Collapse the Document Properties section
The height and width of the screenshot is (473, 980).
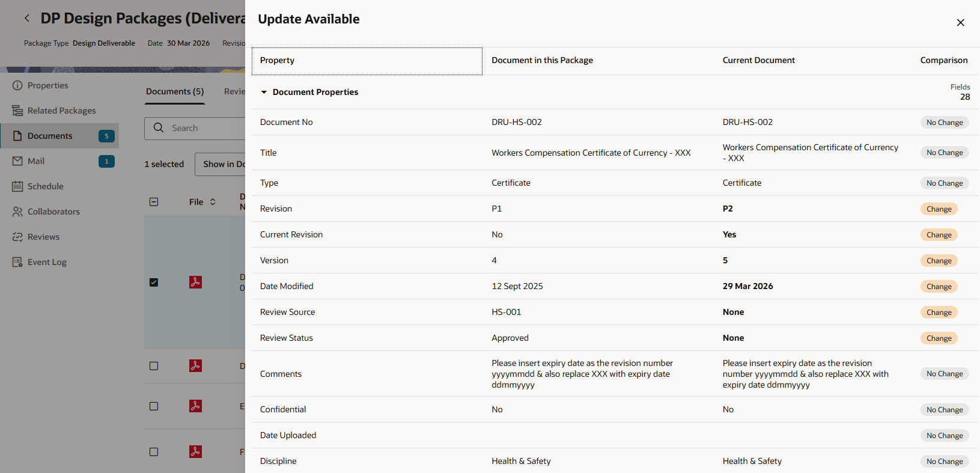coord(264,92)
